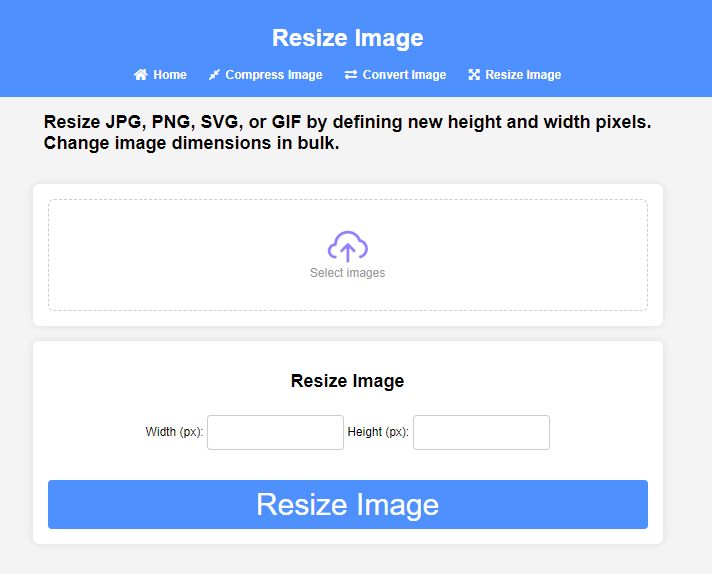Click the Convert Image swap-arrows icon
This screenshot has height=574, width=712.
(351, 74)
